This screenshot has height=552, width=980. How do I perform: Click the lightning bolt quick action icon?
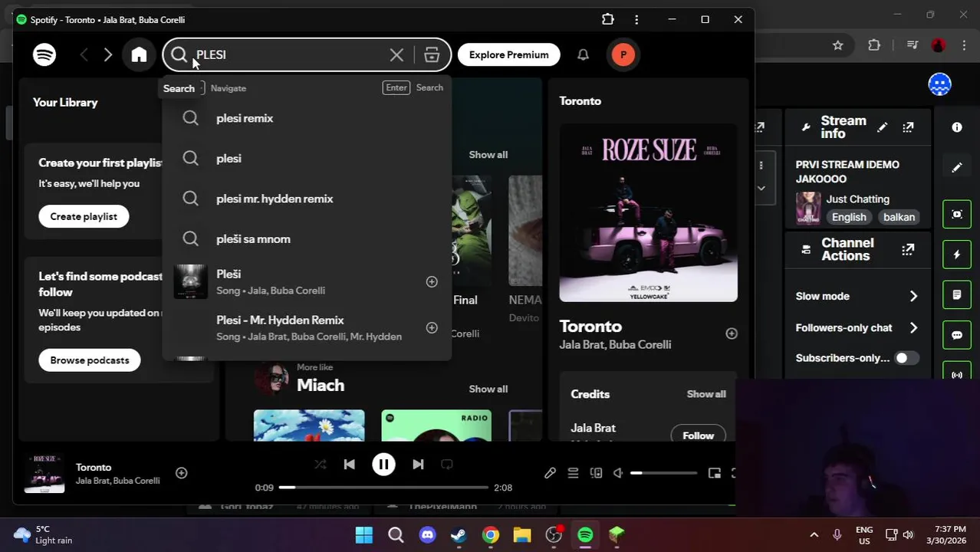coord(956,255)
